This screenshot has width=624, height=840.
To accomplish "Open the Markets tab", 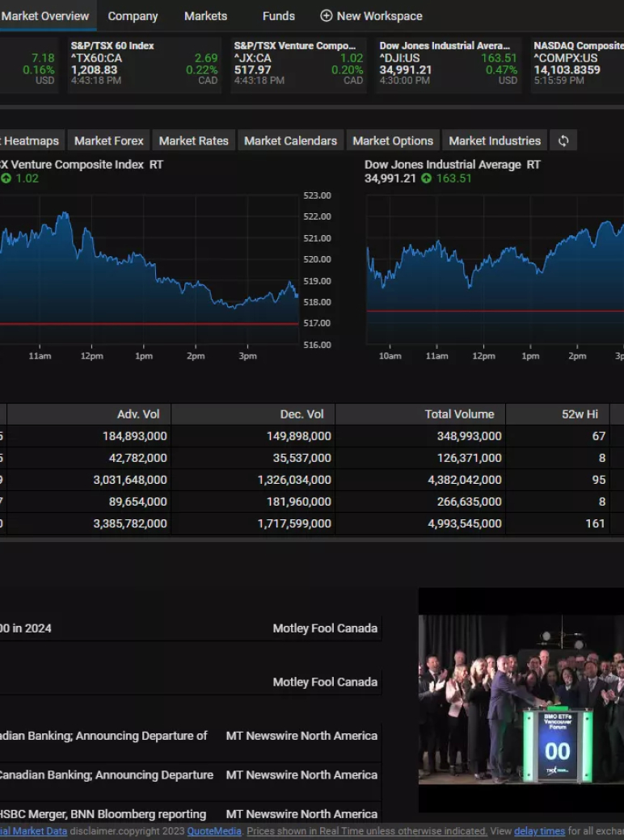I will click(x=205, y=16).
